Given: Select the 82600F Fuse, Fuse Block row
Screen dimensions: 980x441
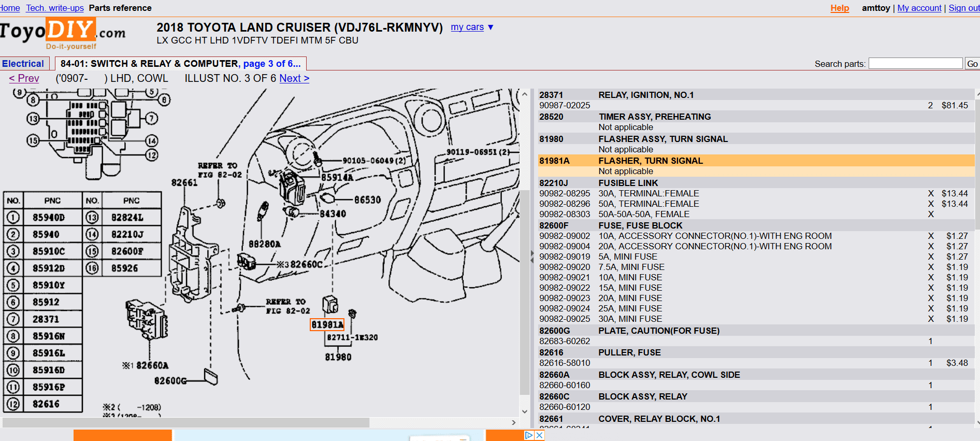Looking at the screenshot, I should coord(756,225).
